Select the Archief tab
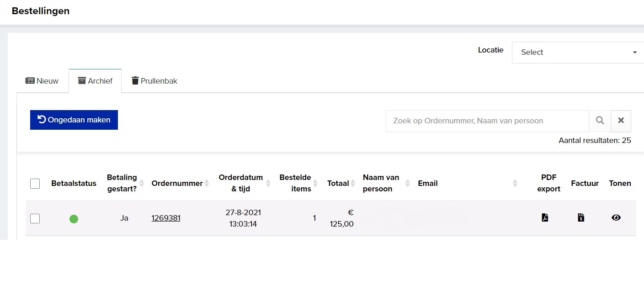 [x=95, y=81]
